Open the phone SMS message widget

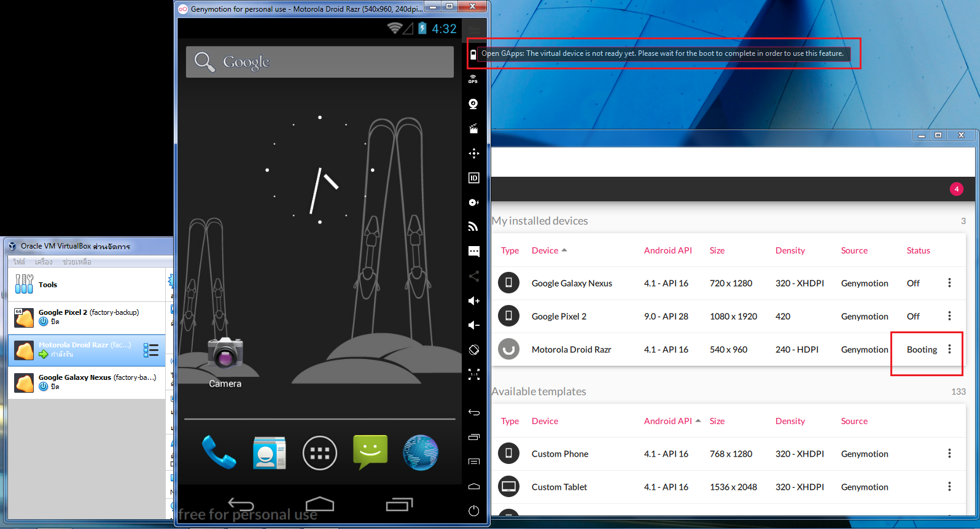473,251
